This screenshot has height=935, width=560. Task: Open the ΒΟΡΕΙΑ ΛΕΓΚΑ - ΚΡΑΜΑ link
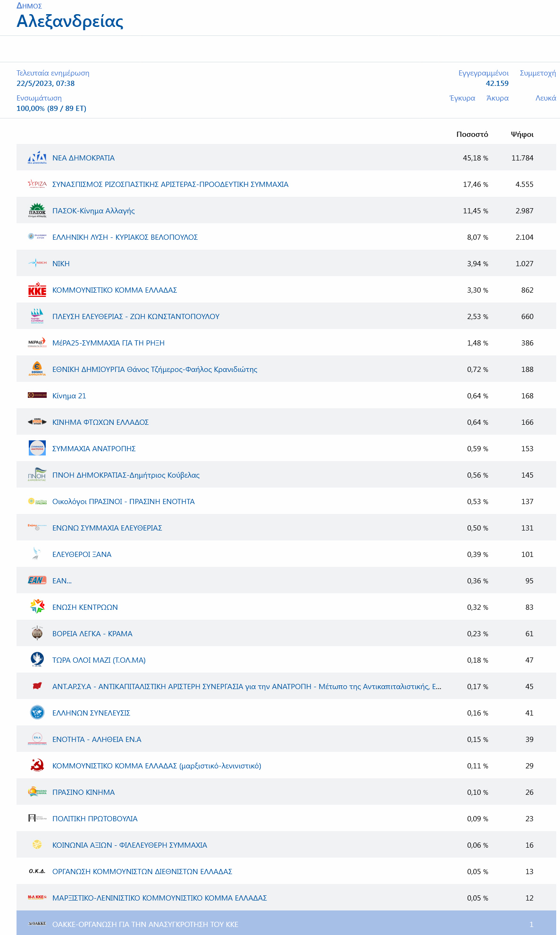[92, 634]
